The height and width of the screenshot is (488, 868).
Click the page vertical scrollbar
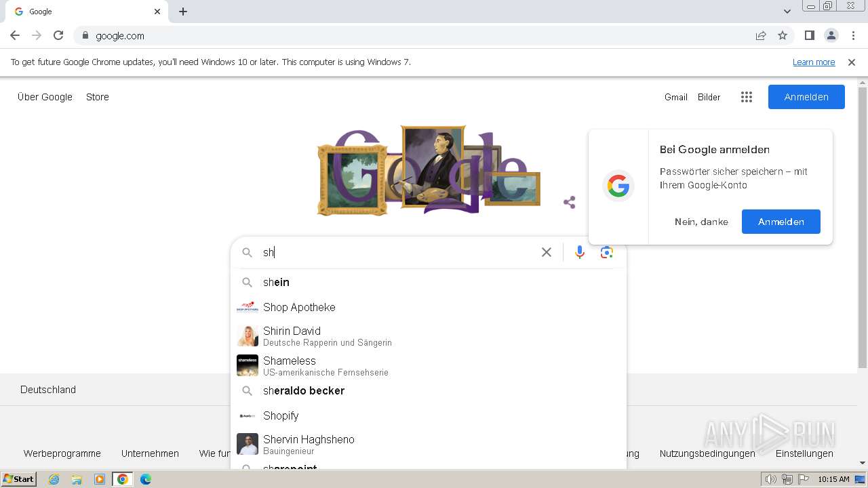coord(863,227)
